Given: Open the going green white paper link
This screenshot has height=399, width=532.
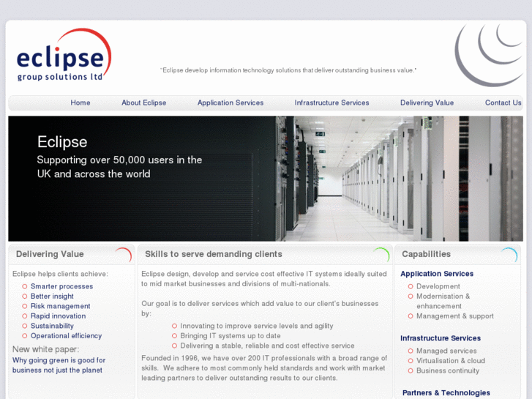Looking at the screenshot, I should (59, 365).
